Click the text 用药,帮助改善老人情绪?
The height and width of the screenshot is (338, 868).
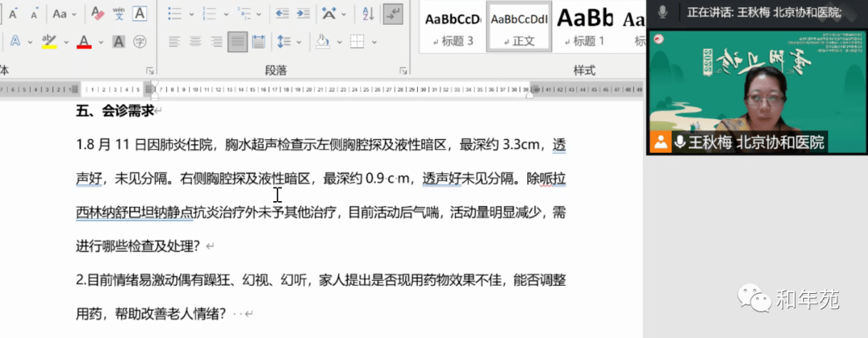click(150, 314)
